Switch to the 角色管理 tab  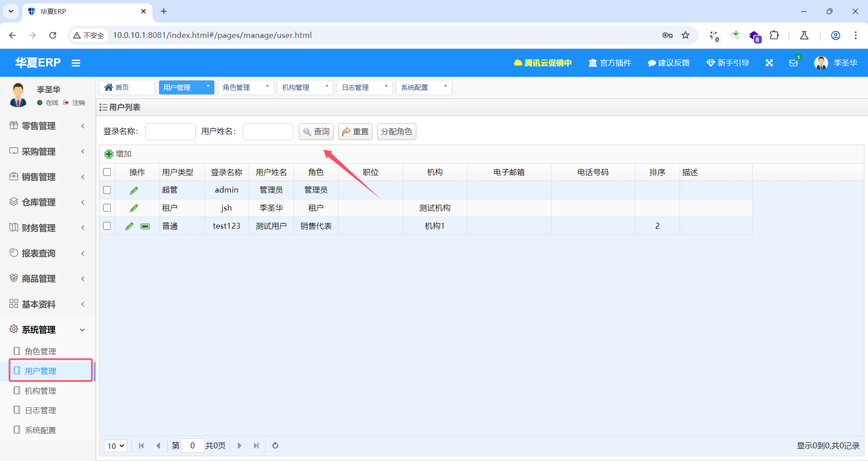(236, 87)
